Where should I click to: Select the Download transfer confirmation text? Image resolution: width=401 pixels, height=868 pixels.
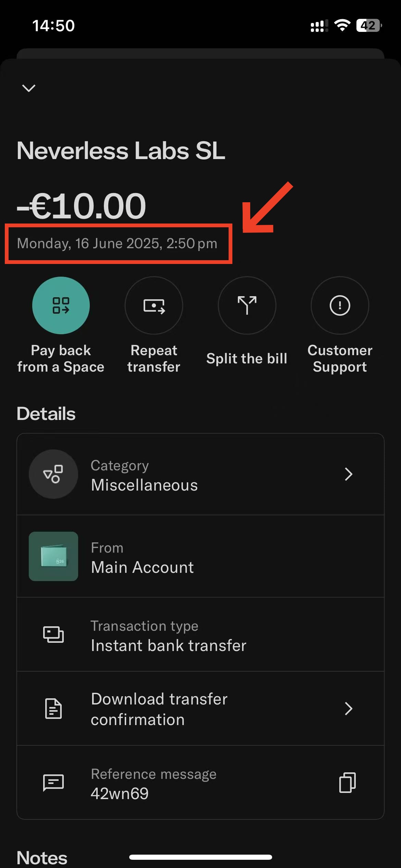pos(159,709)
